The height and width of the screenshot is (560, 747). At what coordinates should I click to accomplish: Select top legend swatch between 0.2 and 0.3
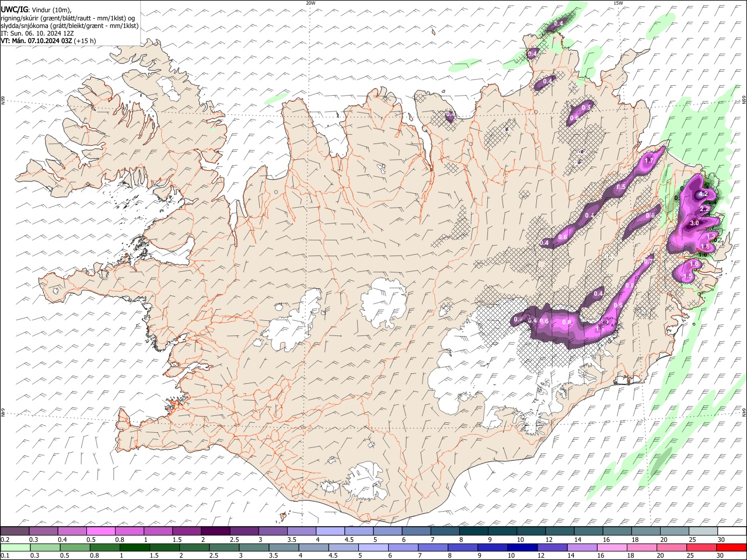pos(15,531)
